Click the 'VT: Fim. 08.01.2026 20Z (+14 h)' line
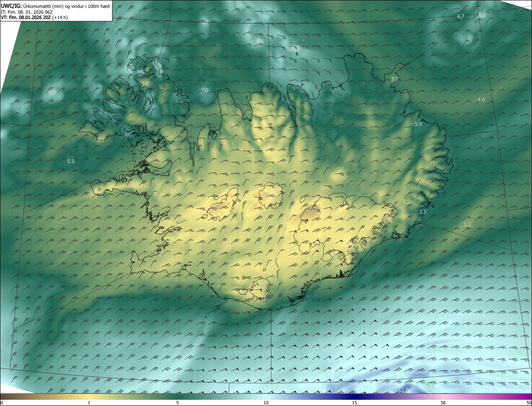 [x=34, y=17]
